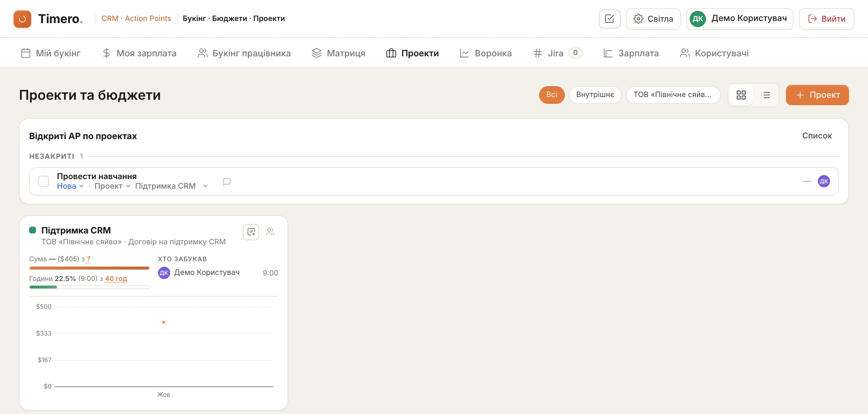Viewport: 868px width, 414px height.
Task: Open comment bubble on Провести навчання
Action: pos(227,182)
